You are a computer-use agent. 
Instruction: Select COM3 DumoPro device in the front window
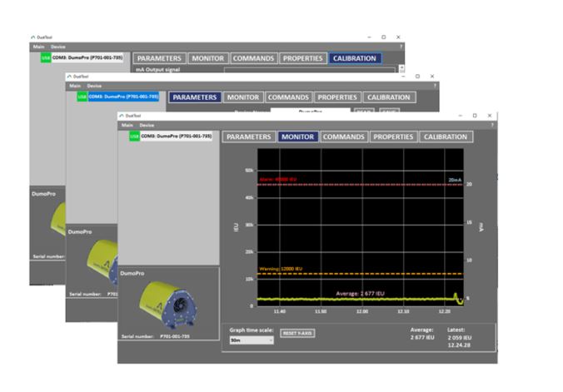(x=176, y=136)
